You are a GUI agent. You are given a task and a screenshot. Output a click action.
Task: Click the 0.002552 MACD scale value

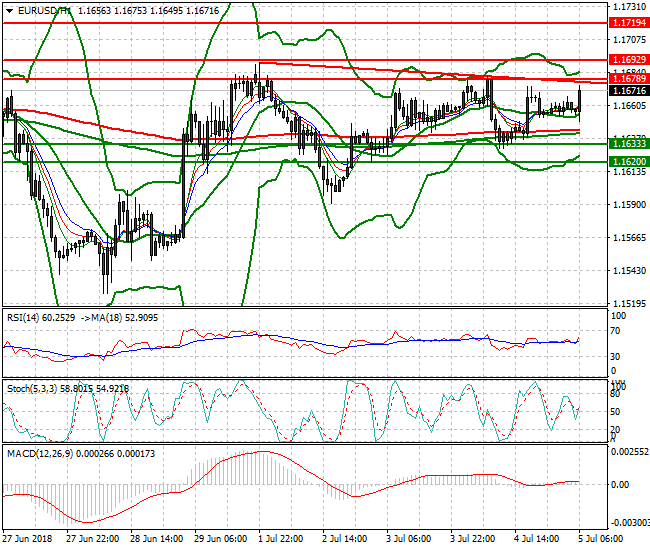628,451
